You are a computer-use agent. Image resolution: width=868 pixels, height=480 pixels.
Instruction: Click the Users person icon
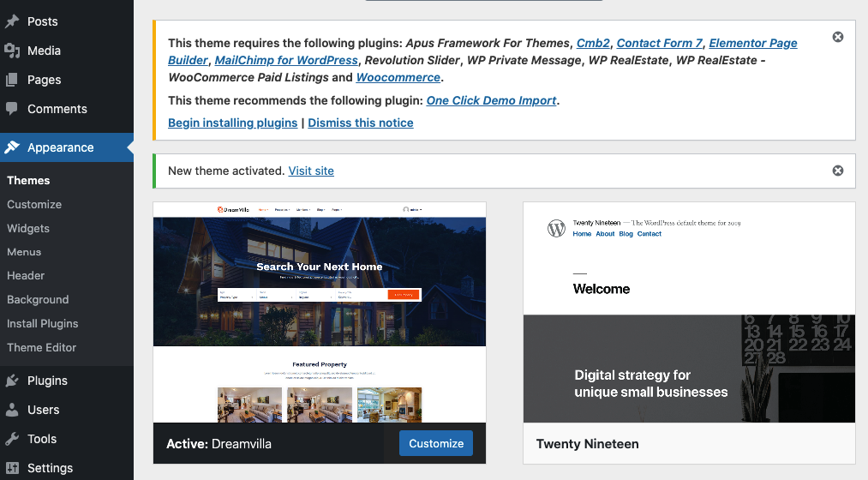click(12, 410)
